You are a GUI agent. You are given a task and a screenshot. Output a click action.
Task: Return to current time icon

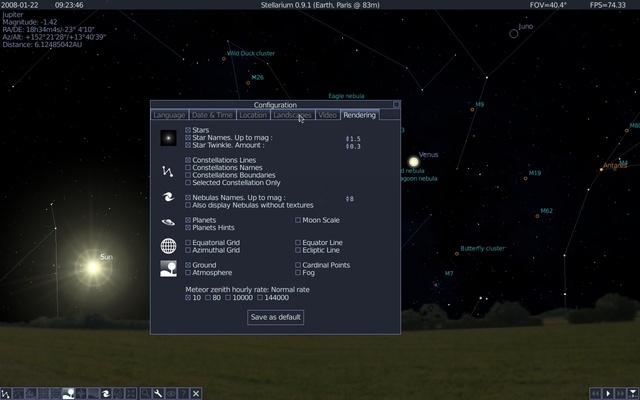[633, 393]
